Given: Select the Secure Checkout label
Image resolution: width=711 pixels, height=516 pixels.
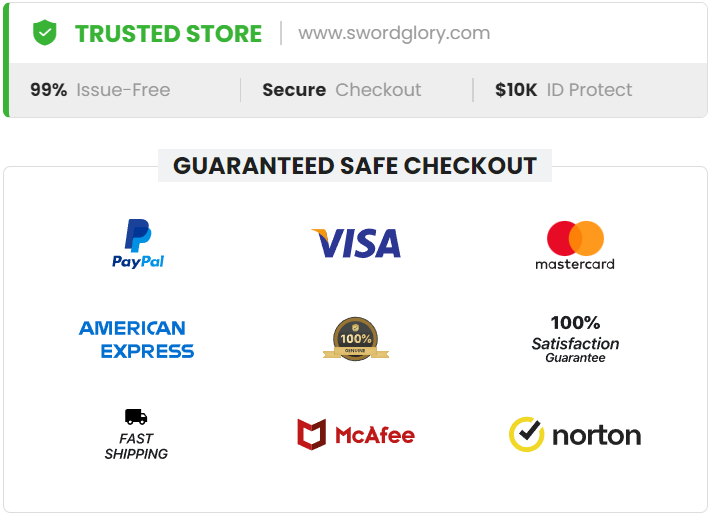Looking at the screenshot, I should (x=342, y=90).
